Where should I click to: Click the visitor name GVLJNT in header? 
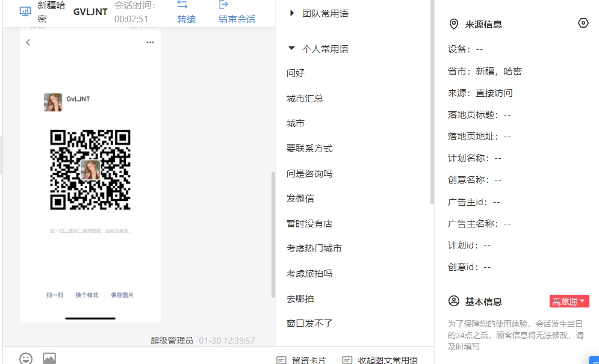(90, 12)
